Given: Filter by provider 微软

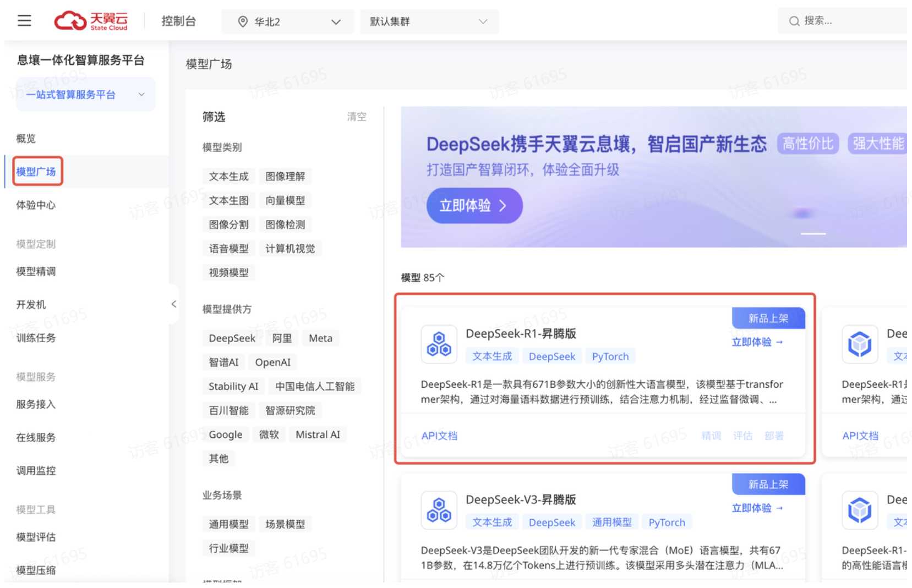Looking at the screenshot, I should pyautogui.click(x=269, y=434).
